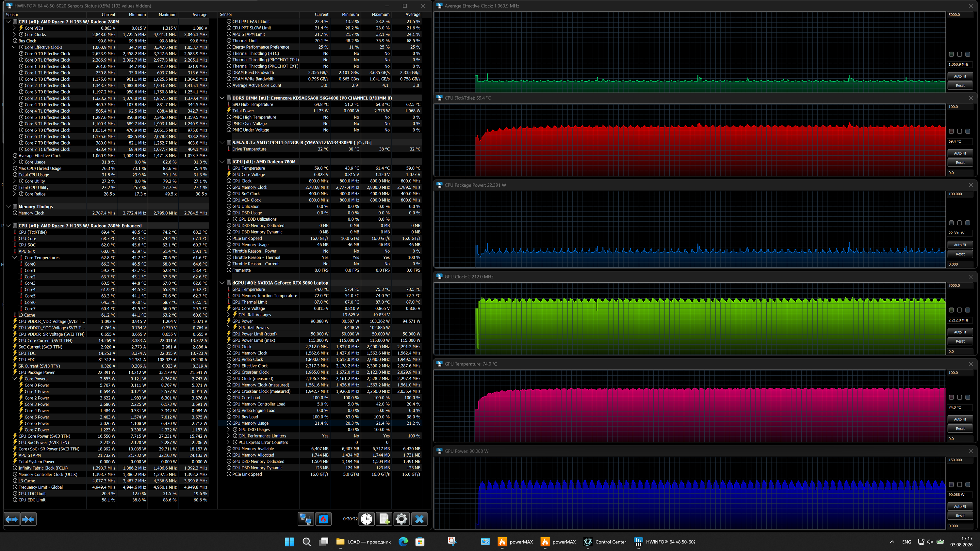Viewport: 980px width, 551px height.
Task: Click the Sensor column header in the right pane
Action: tap(226, 14)
